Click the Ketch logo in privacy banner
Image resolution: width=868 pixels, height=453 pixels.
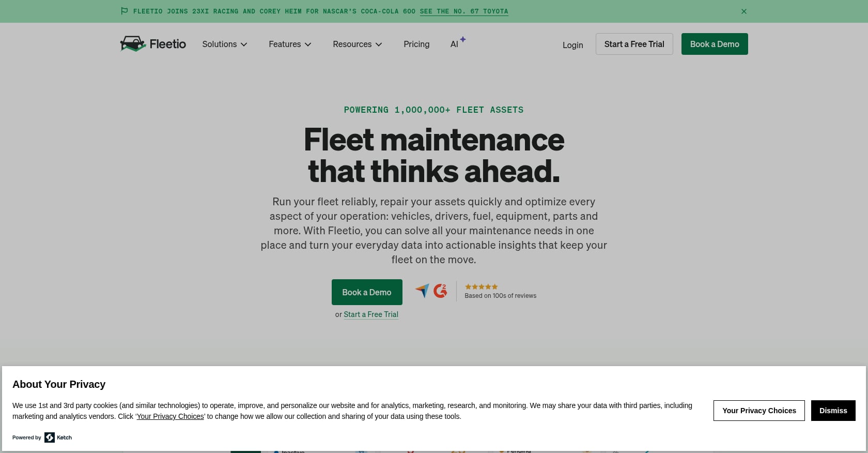(x=58, y=437)
